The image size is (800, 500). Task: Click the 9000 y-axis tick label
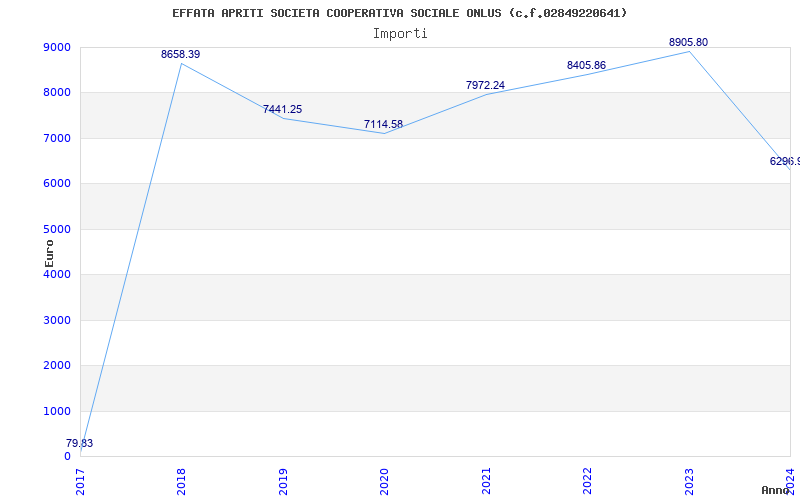[x=57, y=47]
